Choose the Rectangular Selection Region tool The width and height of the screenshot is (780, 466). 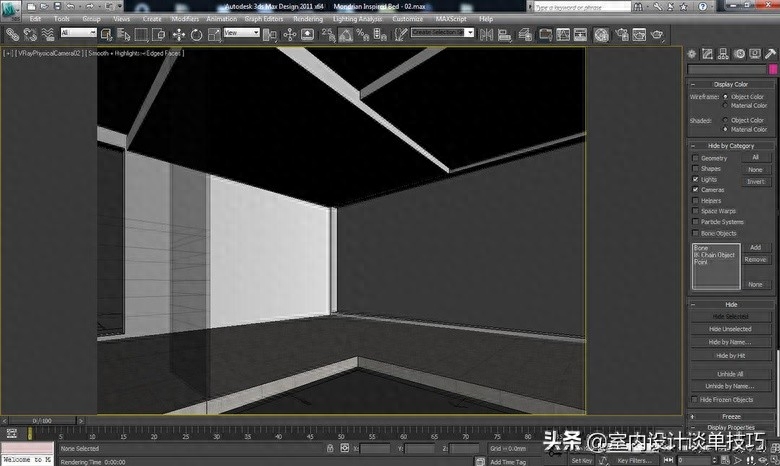[141, 35]
